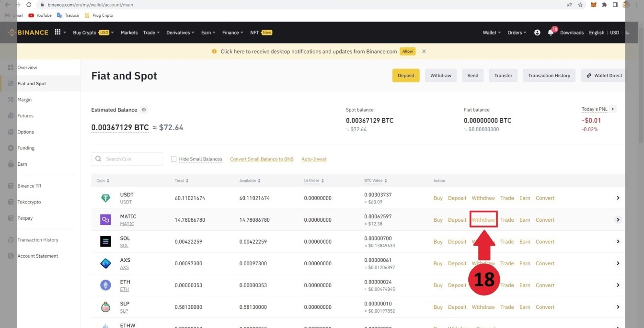Click the yellow Deposit button
The image size is (644, 328).
(405, 75)
